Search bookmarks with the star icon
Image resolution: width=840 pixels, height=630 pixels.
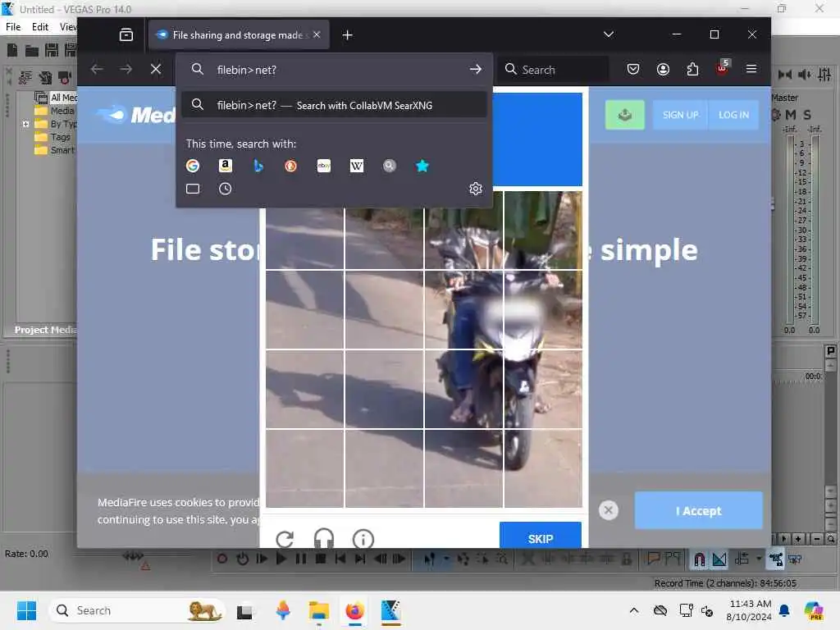point(422,166)
